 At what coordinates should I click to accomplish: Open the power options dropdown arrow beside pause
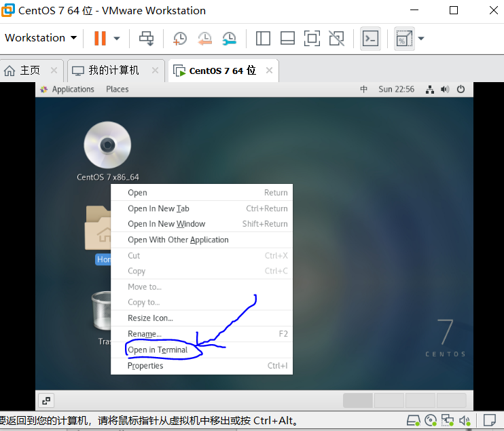117,39
